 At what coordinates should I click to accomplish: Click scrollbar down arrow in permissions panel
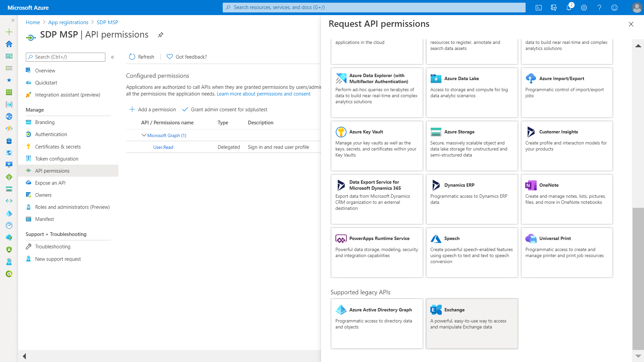pyautogui.click(x=638, y=356)
